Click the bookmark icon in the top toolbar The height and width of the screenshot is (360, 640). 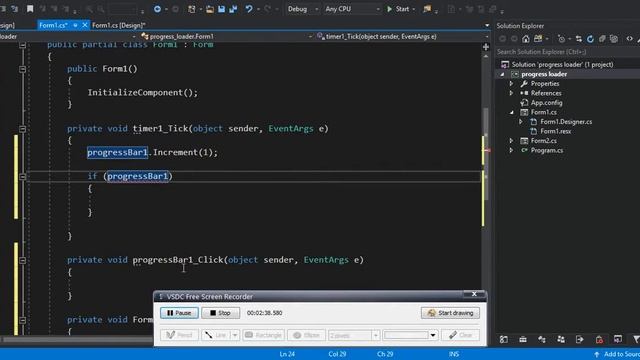(30, 9)
